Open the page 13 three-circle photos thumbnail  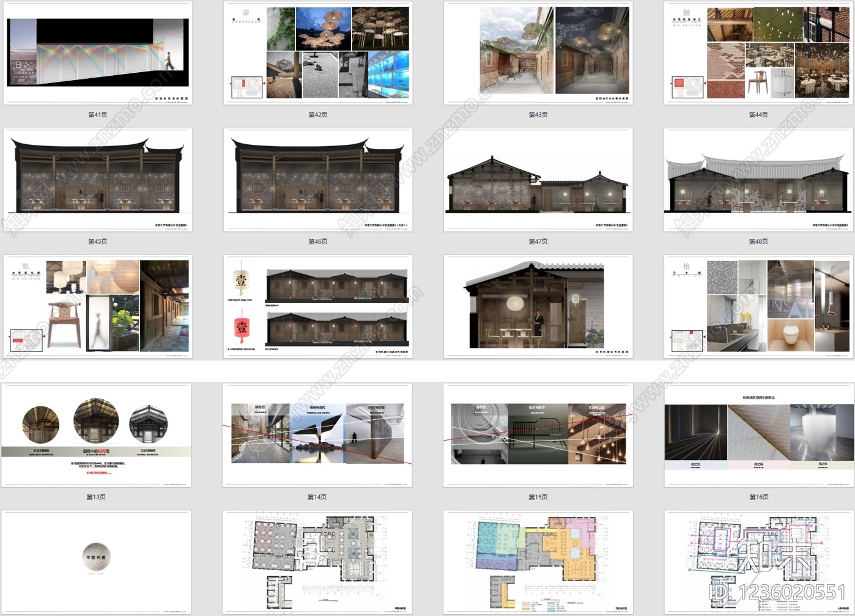tap(97, 435)
